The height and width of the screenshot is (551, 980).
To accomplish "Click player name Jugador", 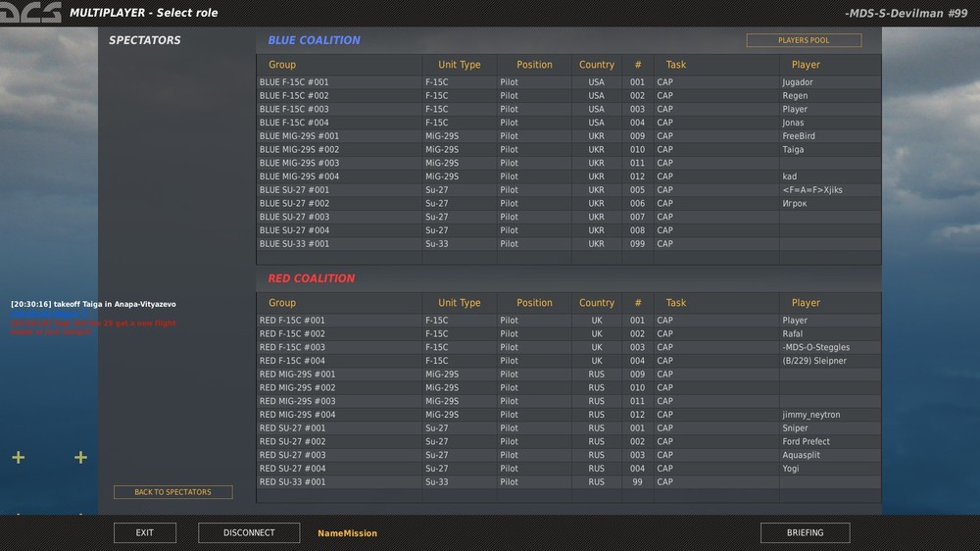I will tap(798, 82).
